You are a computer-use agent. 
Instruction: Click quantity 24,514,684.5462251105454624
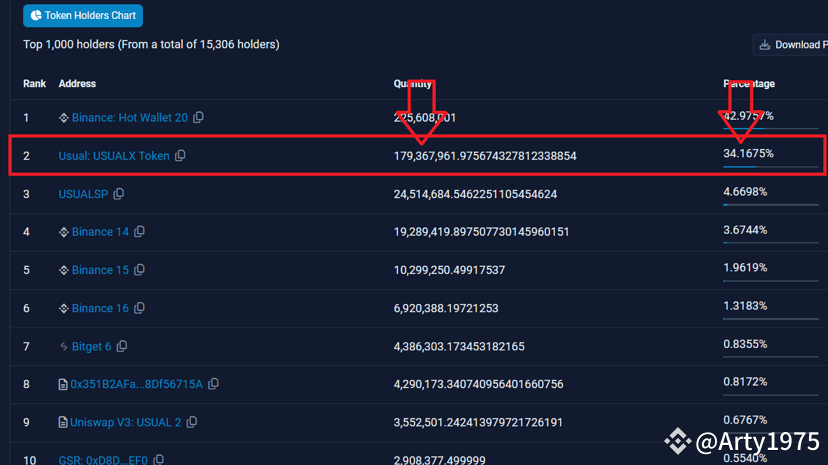pos(475,194)
